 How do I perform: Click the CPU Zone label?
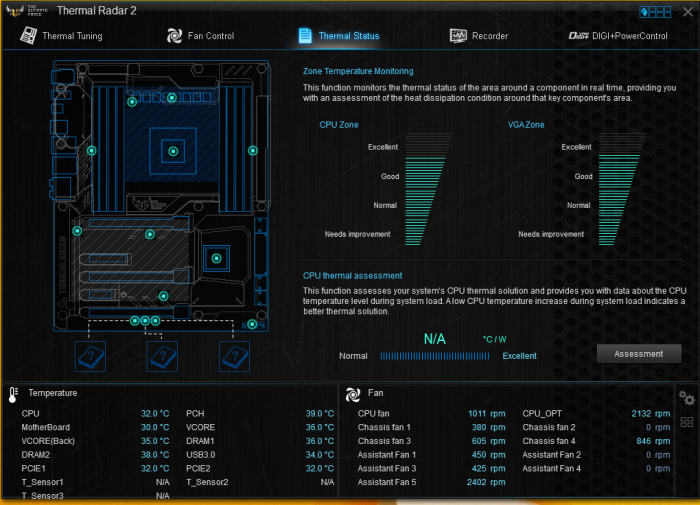(x=339, y=125)
